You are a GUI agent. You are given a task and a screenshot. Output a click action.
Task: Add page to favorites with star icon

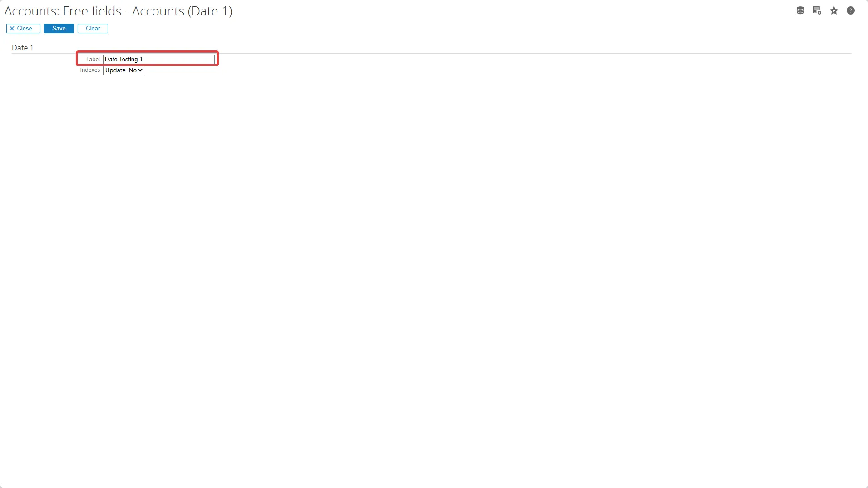834,10
